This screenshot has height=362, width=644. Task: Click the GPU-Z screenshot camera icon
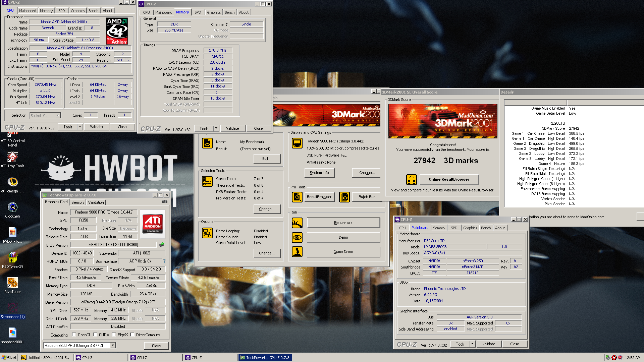click(165, 202)
